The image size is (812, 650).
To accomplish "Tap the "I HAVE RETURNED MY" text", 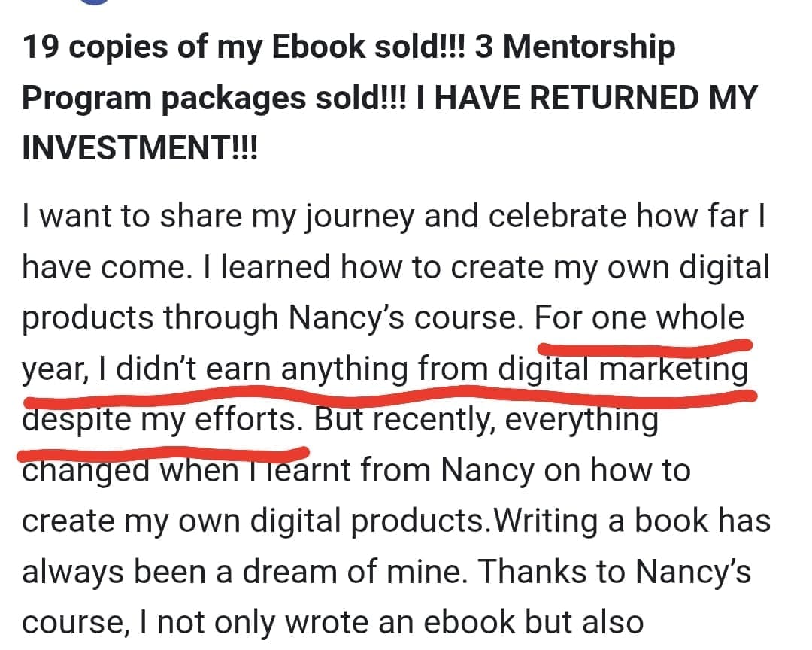I will [x=586, y=98].
